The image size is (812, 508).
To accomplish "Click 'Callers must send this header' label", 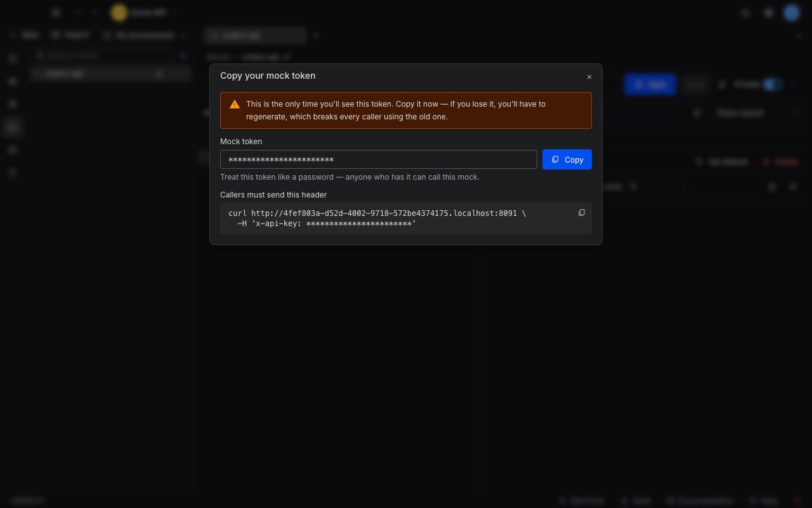I will click(x=273, y=194).
